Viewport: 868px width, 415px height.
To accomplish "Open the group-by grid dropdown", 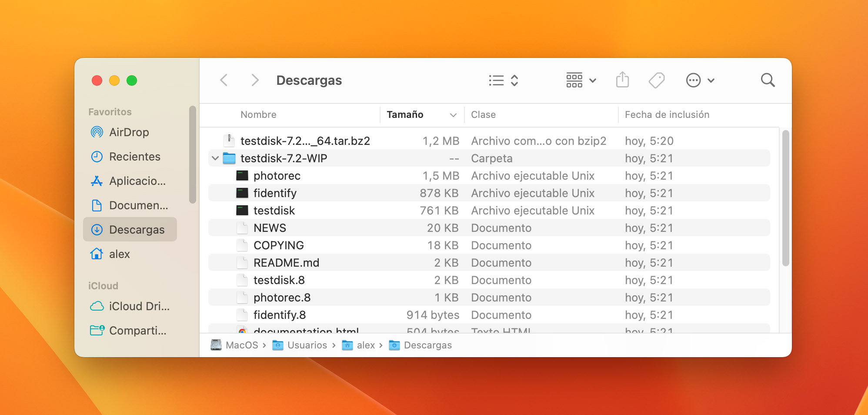I will point(581,80).
